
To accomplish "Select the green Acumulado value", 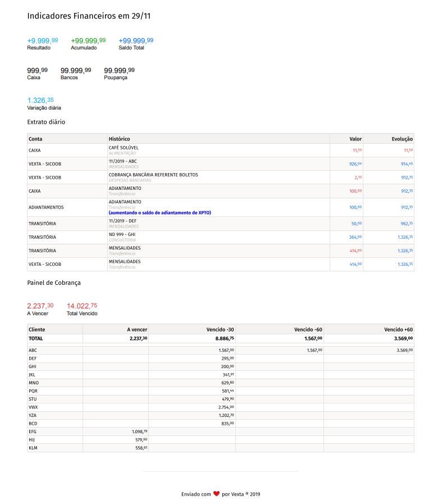I will tap(88, 40).
